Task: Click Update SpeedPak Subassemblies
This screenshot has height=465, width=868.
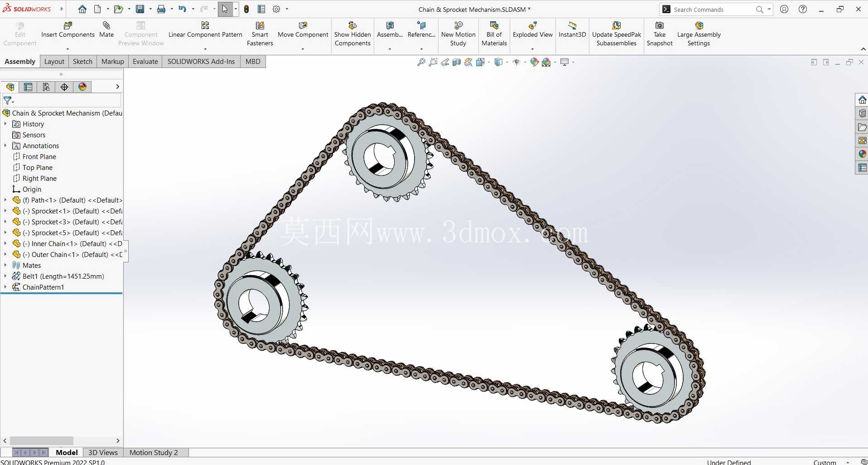Action: pyautogui.click(x=616, y=34)
